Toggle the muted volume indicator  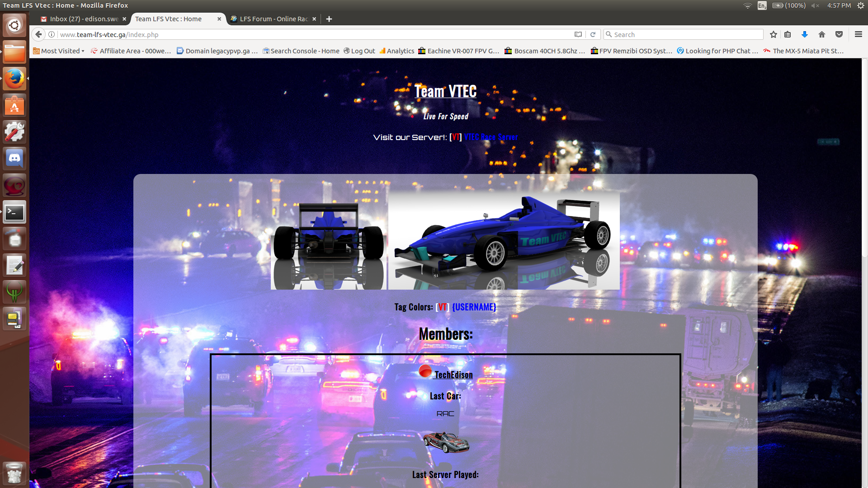815,5
